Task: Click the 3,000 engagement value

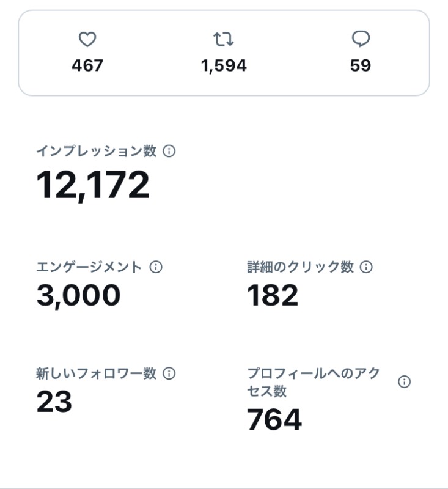Action: tap(78, 295)
